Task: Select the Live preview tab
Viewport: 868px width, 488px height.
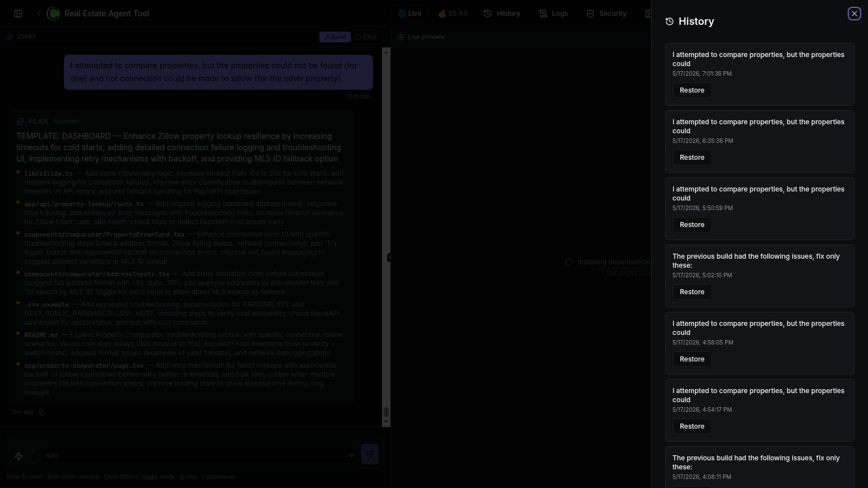Action: point(421,37)
